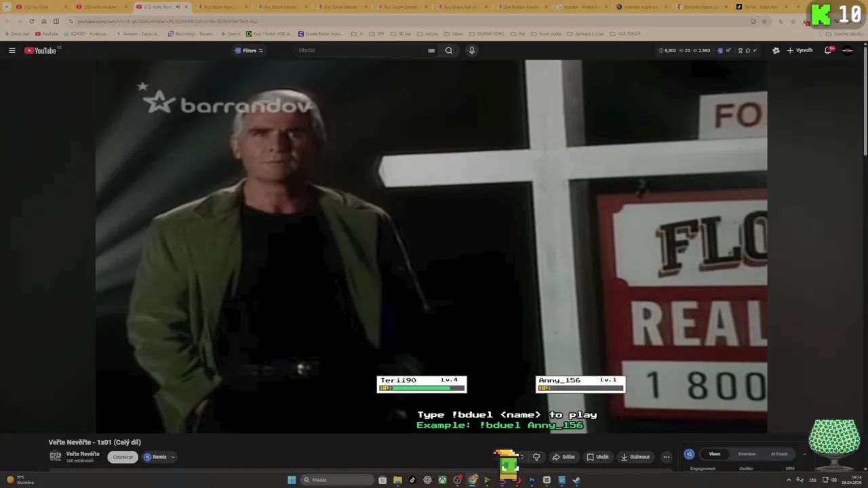
Task: Open the Kick / Twitch VOD bookmark
Action: 271,33
